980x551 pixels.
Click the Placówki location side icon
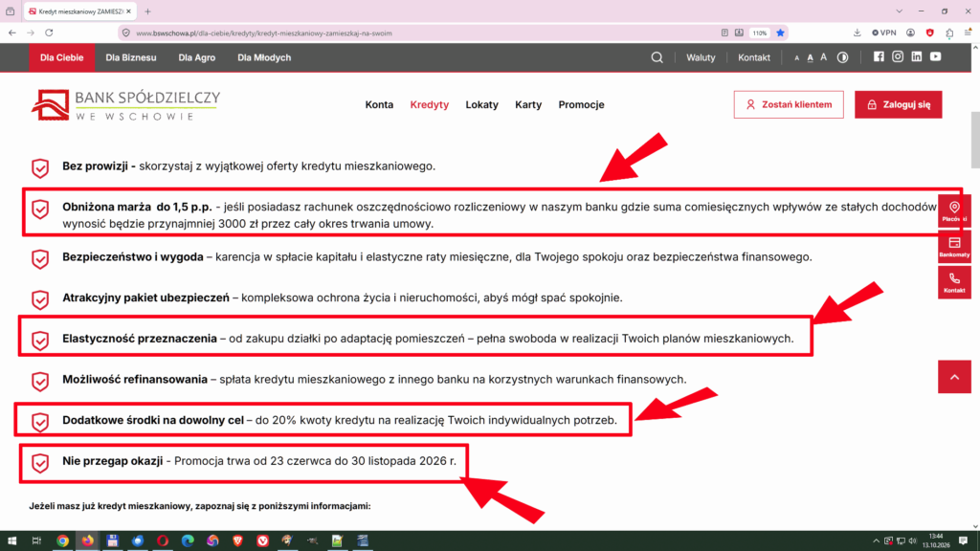click(954, 211)
